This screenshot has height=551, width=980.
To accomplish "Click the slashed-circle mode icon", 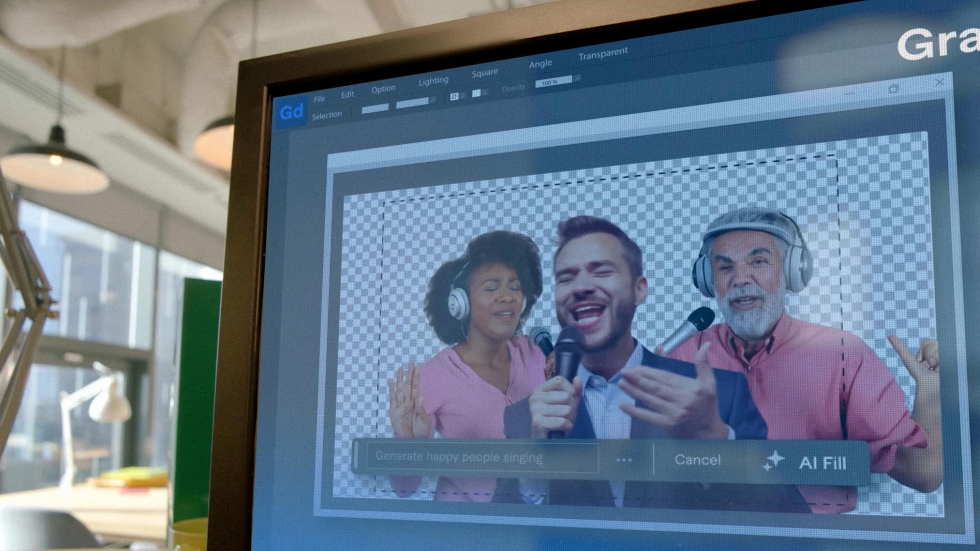I will 454,96.
